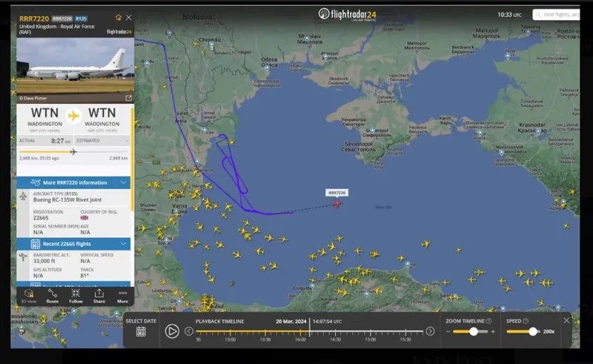Open the 3D view of the flight
Image resolution: width=593 pixels, height=364 pixels.
pos(29,296)
